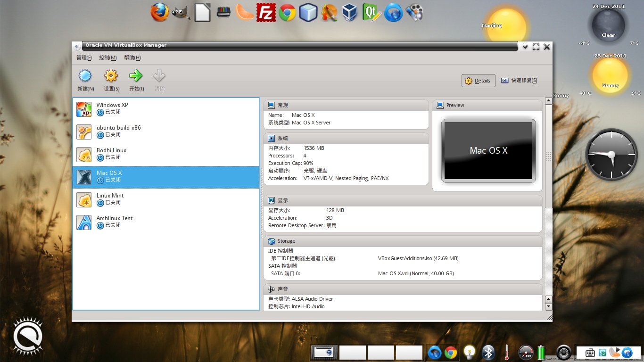644x362 pixels.
Task: Click pager desktop showing VirtualBox window
Action: (324, 352)
